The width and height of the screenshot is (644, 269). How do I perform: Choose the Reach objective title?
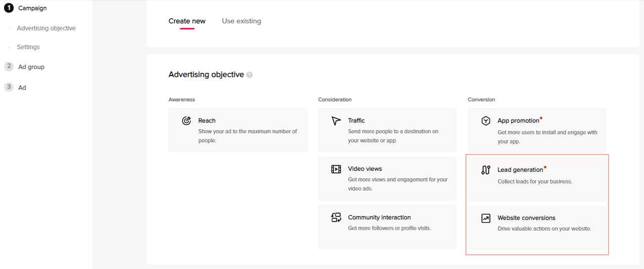click(x=207, y=121)
